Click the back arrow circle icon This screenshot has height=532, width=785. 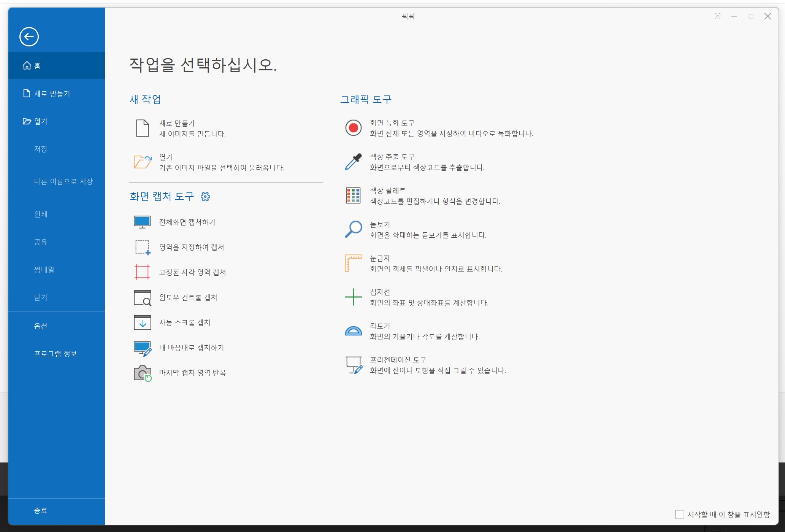(x=29, y=37)
